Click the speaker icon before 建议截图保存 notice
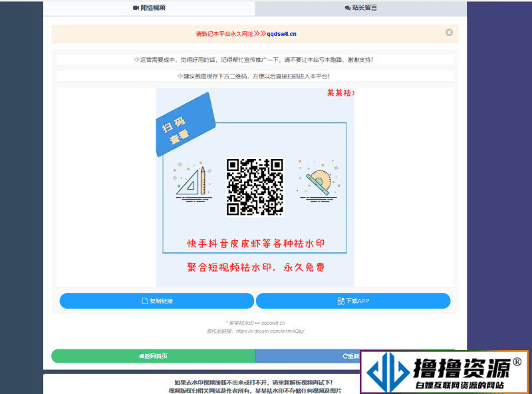The image size is (532, 394). (x=180, y=76)
